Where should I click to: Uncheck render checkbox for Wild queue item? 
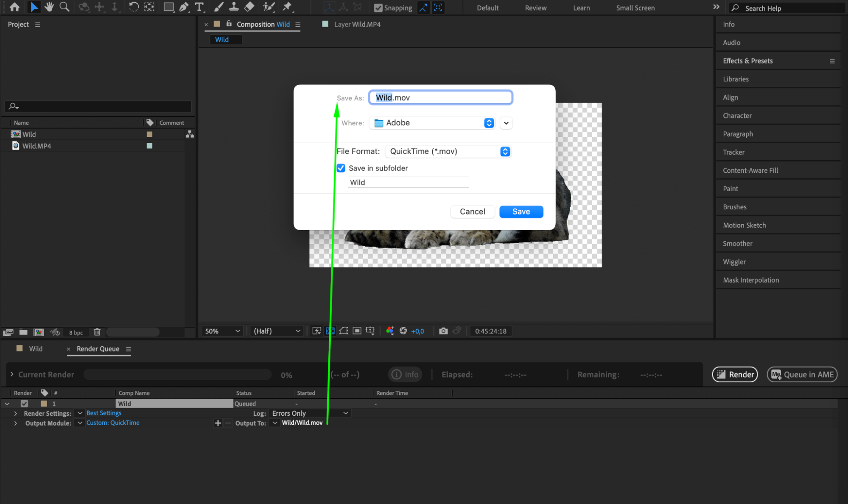(x=24, y=404)
